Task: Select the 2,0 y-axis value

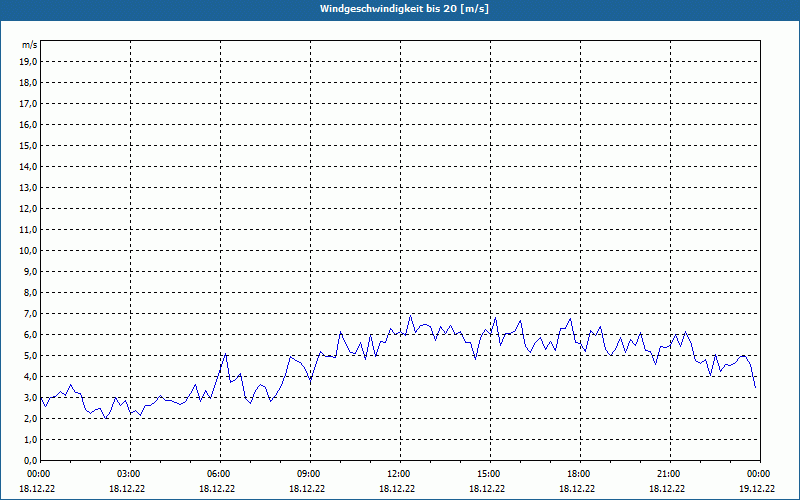Action: [x=30, y=418]
